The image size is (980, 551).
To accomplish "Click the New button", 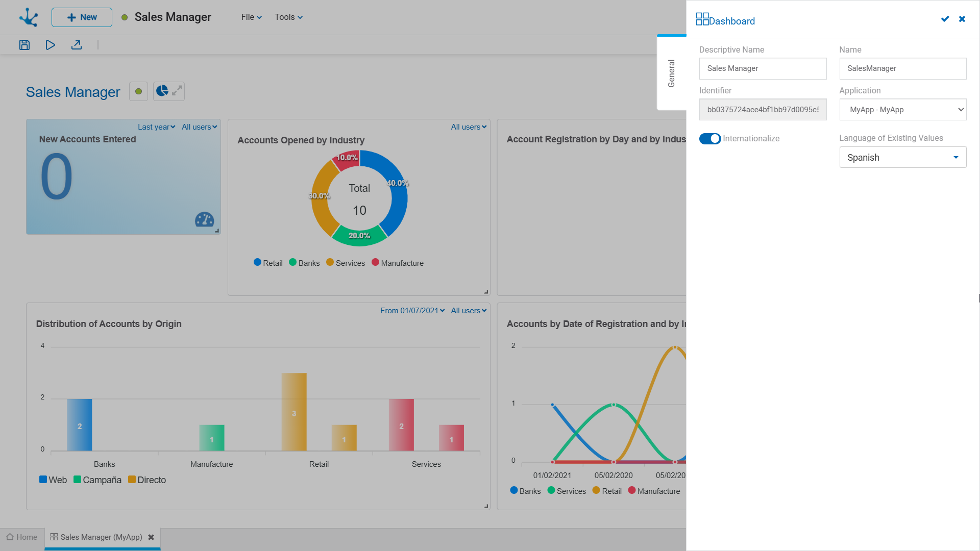I will (x=82, y=17).
